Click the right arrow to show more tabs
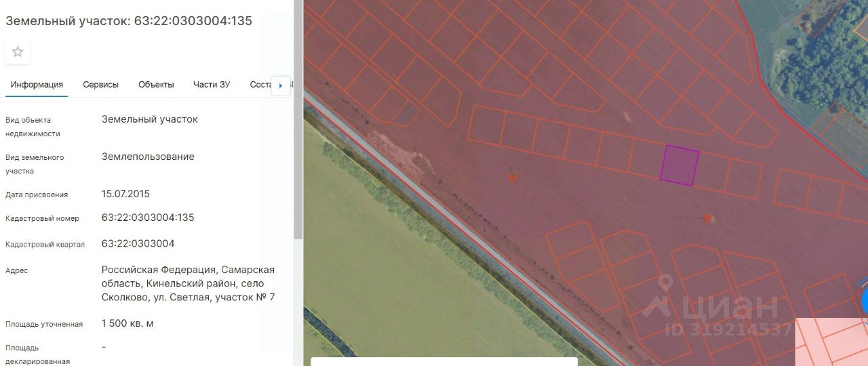Screen dimensions: 868x366 [x=281, y=85]
